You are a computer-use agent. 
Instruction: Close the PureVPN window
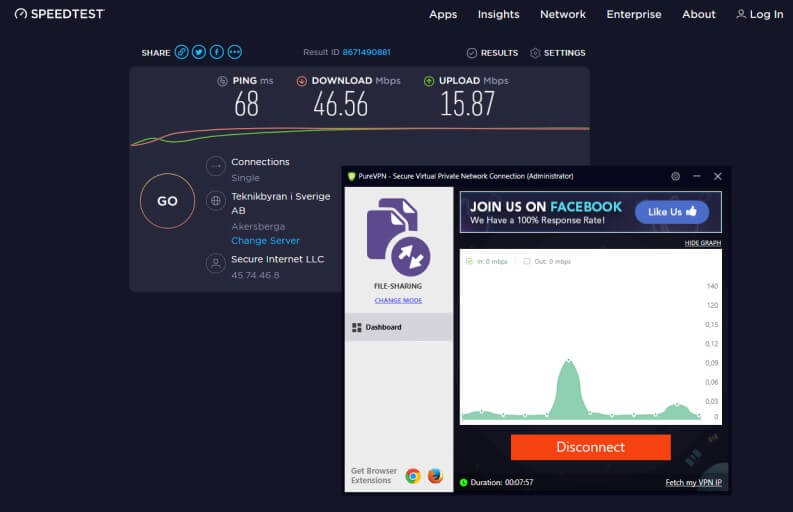click(x=718, y=177)
